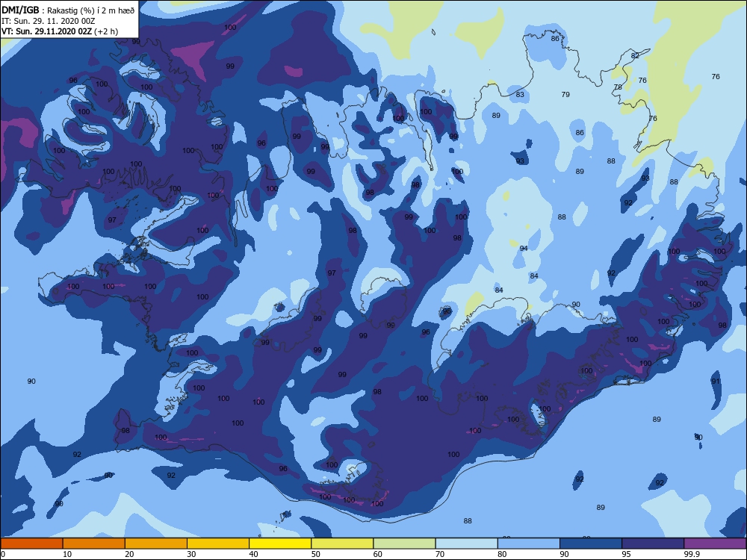
Task: Click the 'IT: Sun. 29. 11. 2020 00Z' line
Action: (x=48, y=21)
